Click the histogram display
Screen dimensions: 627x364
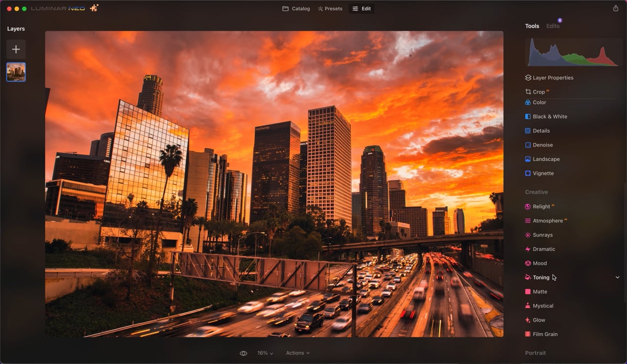(573, 52)
